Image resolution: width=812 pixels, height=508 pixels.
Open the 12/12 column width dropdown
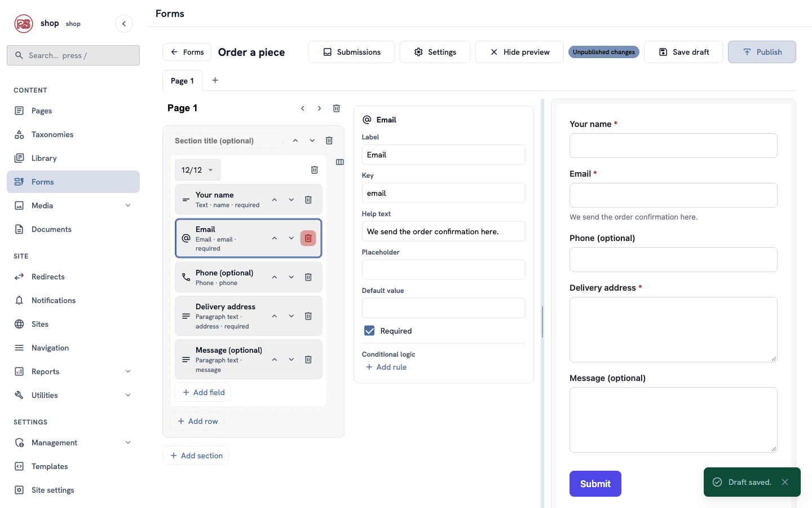coord(198,170)
